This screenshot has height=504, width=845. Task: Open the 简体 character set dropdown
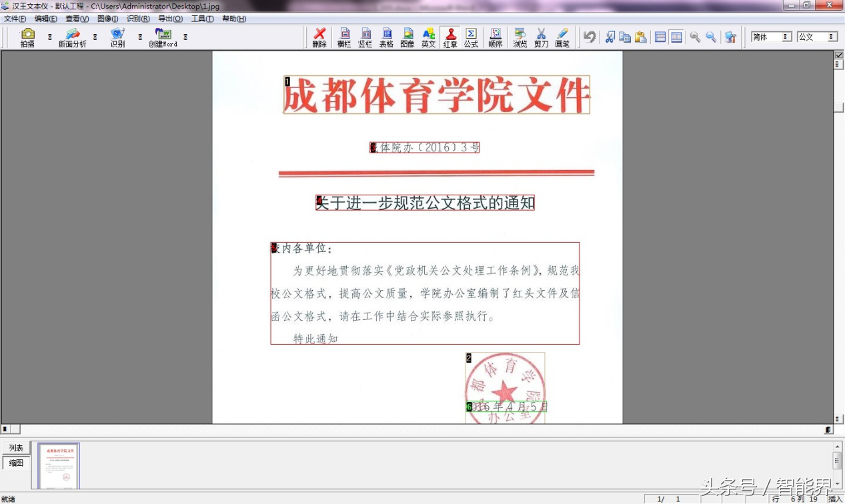772,37
